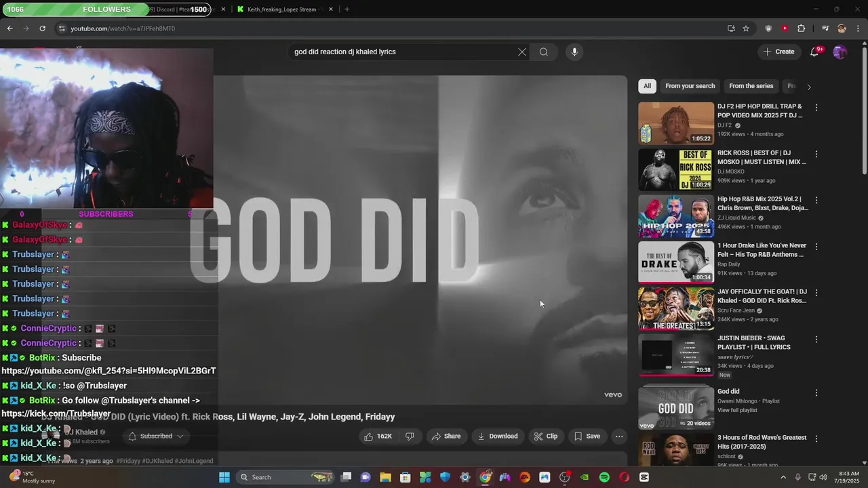Screen dimensions: 868x488
Task: Open the Chrome profile avatar
Action: 842,28
